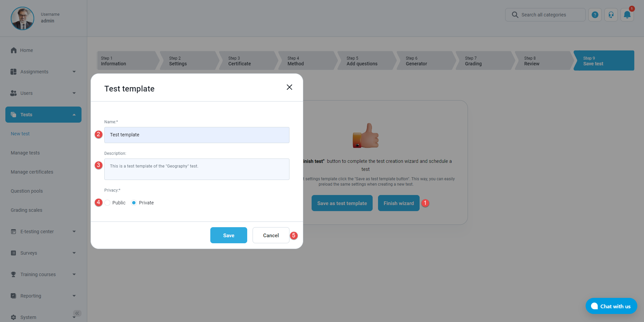Open the New test link
Image resolution: width=644 pixels, height=322 pixels.
(x=20, y=134)
